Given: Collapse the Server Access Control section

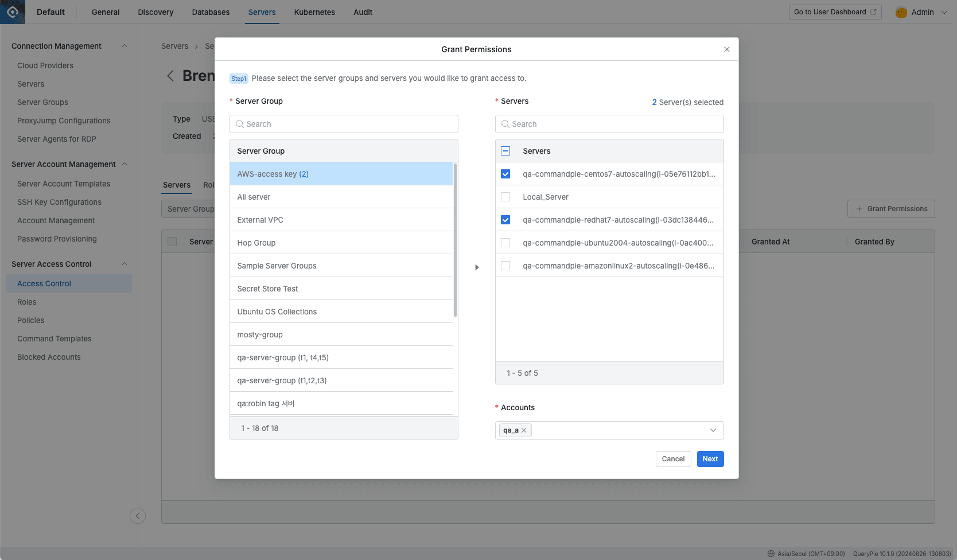Looking at the screenshot, I should point(125,264).
